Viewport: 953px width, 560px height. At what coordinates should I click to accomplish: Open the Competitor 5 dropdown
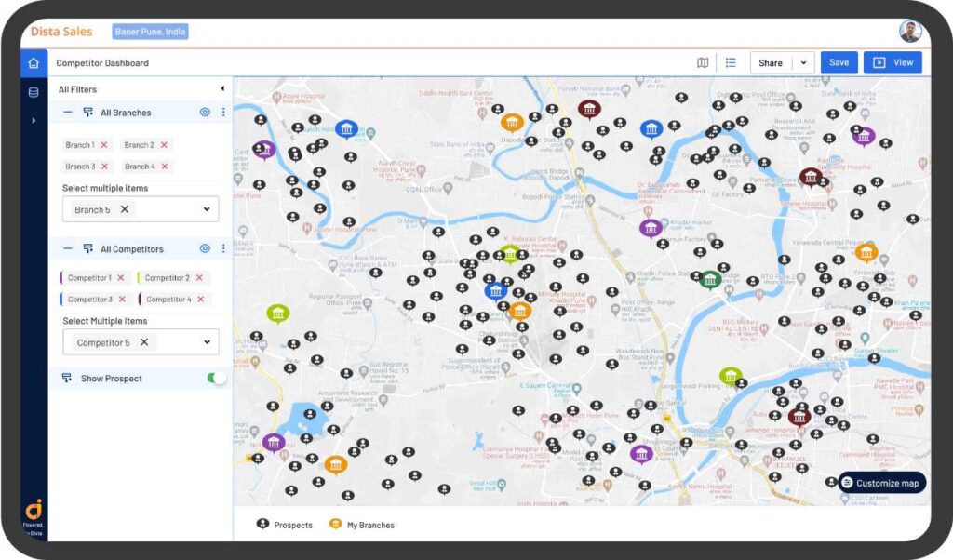(207, 340)
